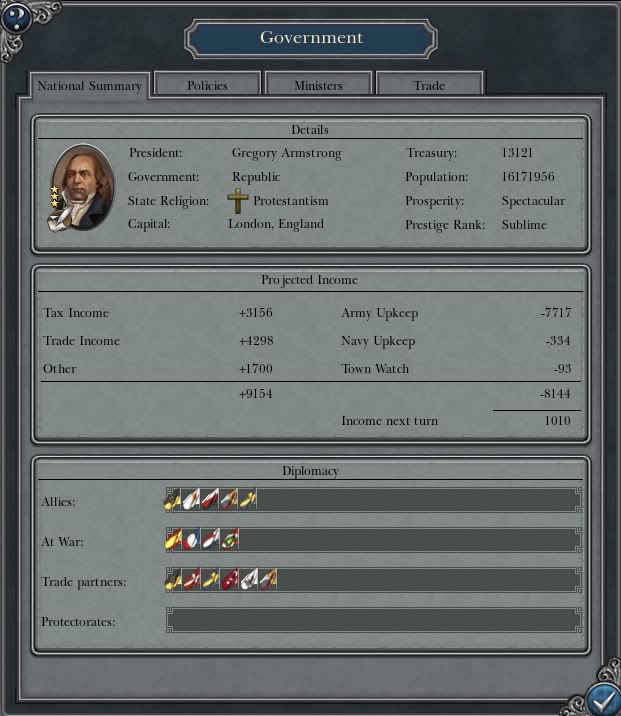Select the fifth blue-yellow flag in Allies row

248,499
